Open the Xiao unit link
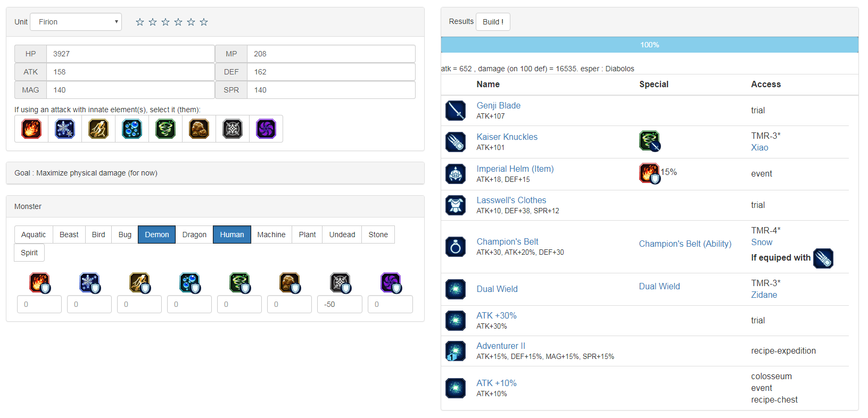The width and height of the screenshot is (868, 418). click(x=759, y=147)
